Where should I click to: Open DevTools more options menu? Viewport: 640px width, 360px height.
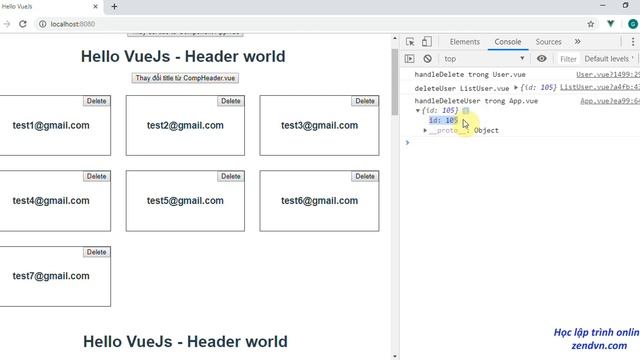pos(633,42)
